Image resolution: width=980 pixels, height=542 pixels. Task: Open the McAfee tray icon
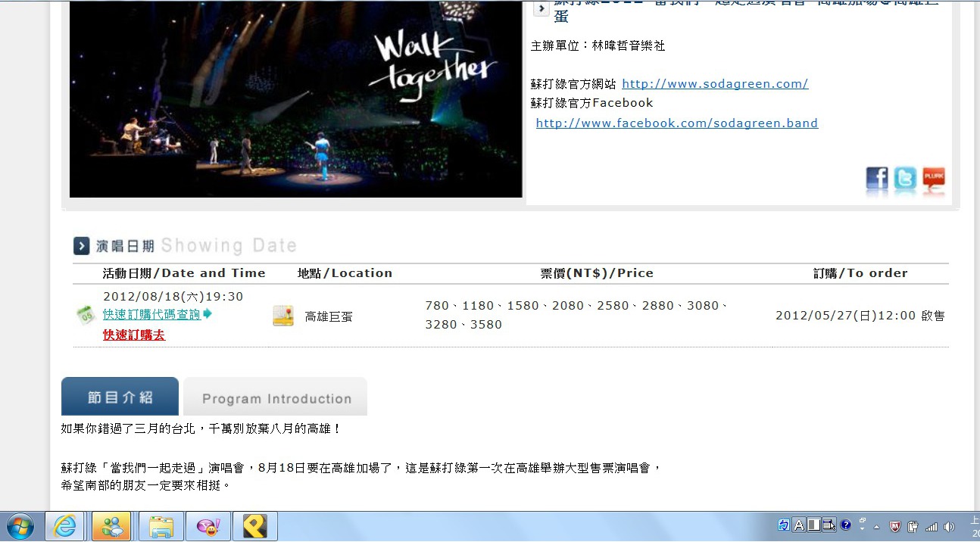[895, 526]
